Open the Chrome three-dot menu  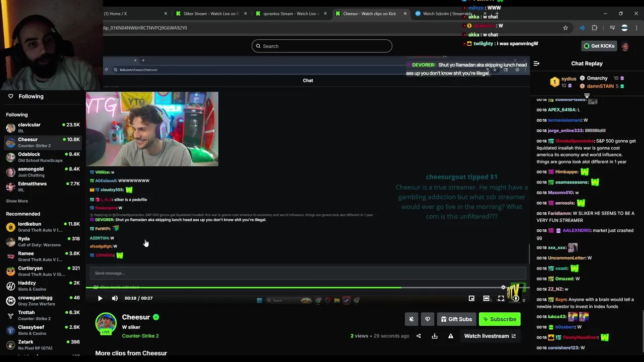point(637,28)
